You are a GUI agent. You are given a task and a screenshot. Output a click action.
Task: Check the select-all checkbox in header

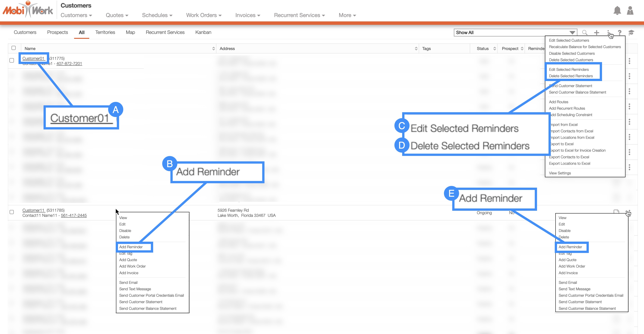pos(14,48)
